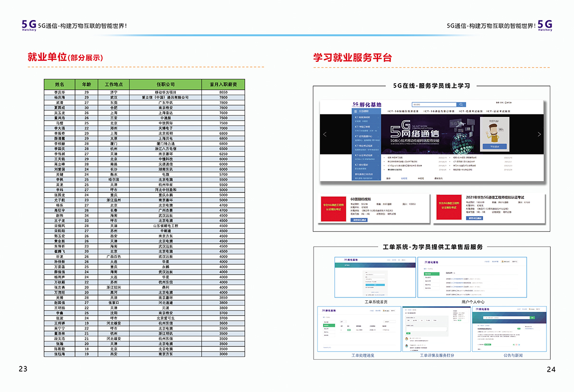This screenshot has height=392, width=574.
Task: Open the 全部课程 sidebar menu header
Action: tap(367, 111)
